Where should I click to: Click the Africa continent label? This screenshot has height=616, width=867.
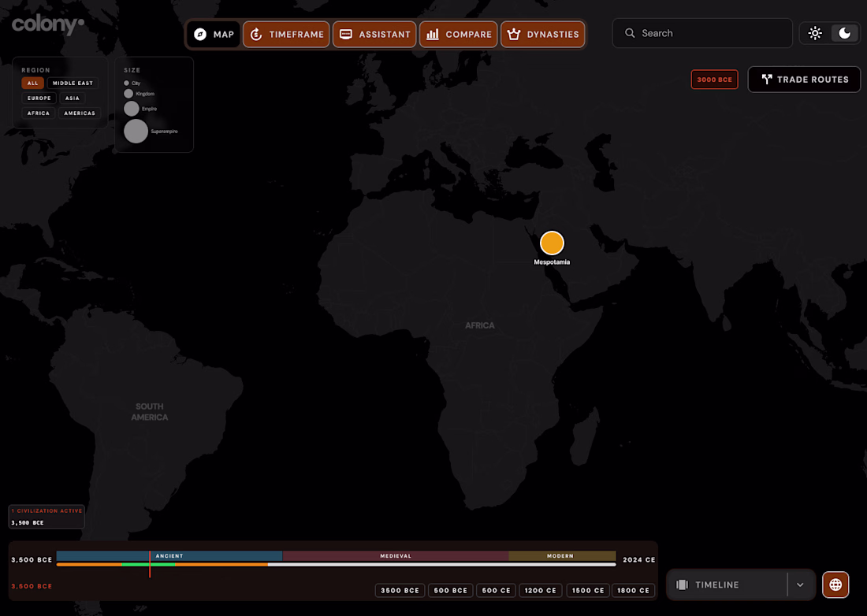coord(479,325)
